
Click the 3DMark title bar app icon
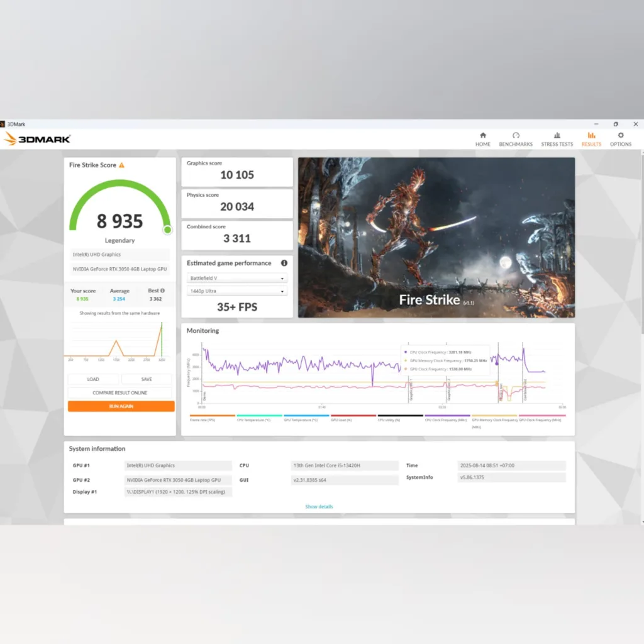3,124
